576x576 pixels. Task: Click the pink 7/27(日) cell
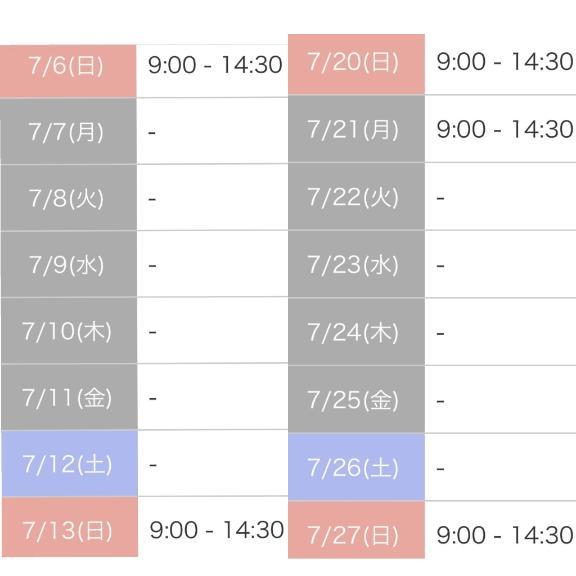(356, 530)
